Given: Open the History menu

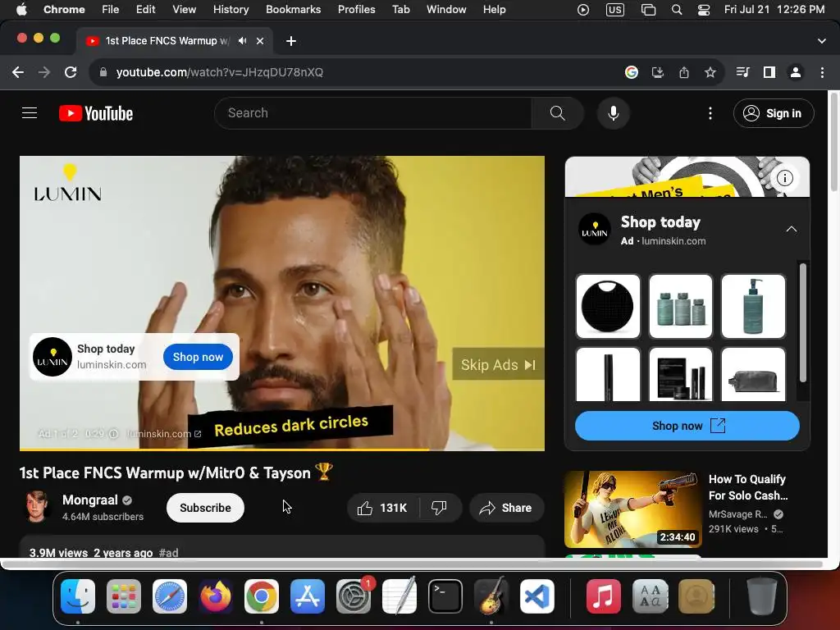Looking at the screenshot, I should [231, 9].
